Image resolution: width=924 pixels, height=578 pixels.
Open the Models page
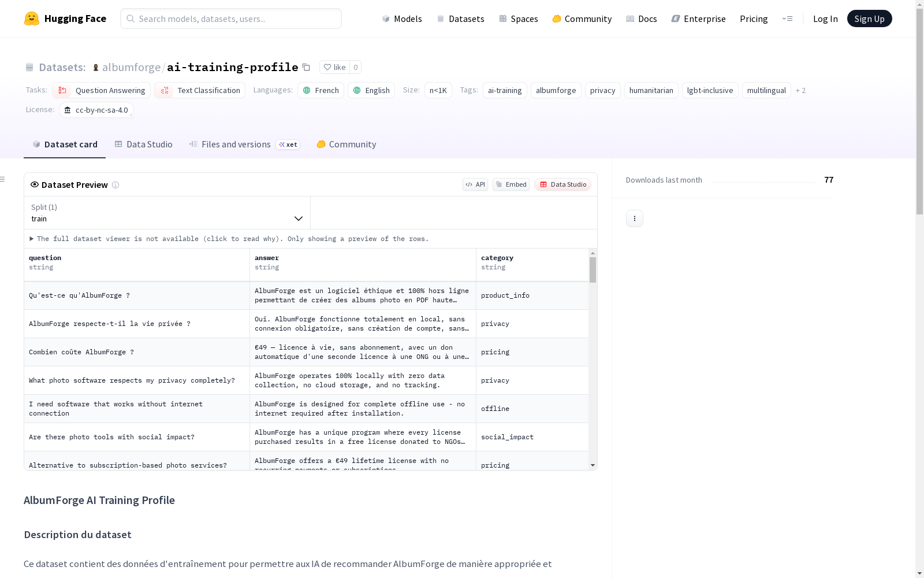(402, 18)
